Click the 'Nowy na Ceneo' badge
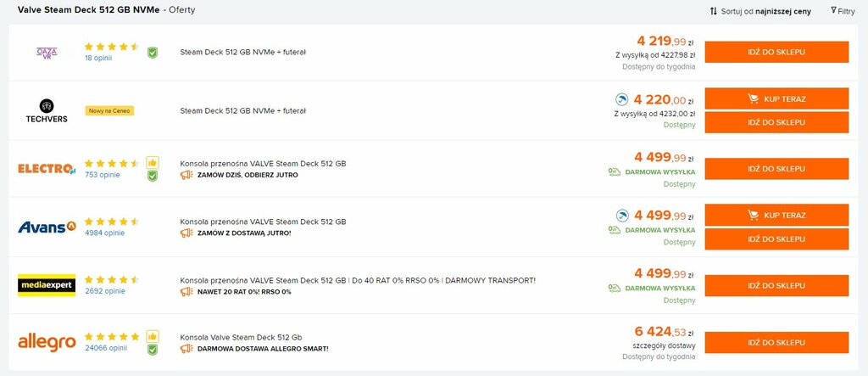 109,111
